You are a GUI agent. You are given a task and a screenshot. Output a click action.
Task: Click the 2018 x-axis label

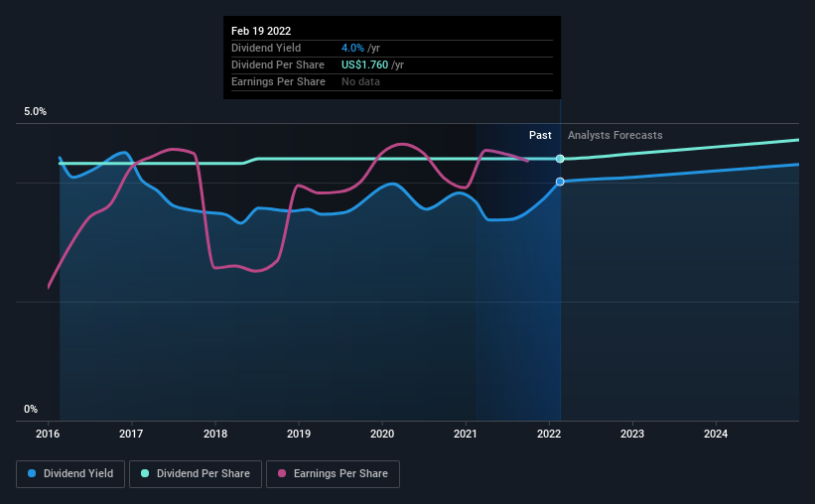[x=215, y=434]
